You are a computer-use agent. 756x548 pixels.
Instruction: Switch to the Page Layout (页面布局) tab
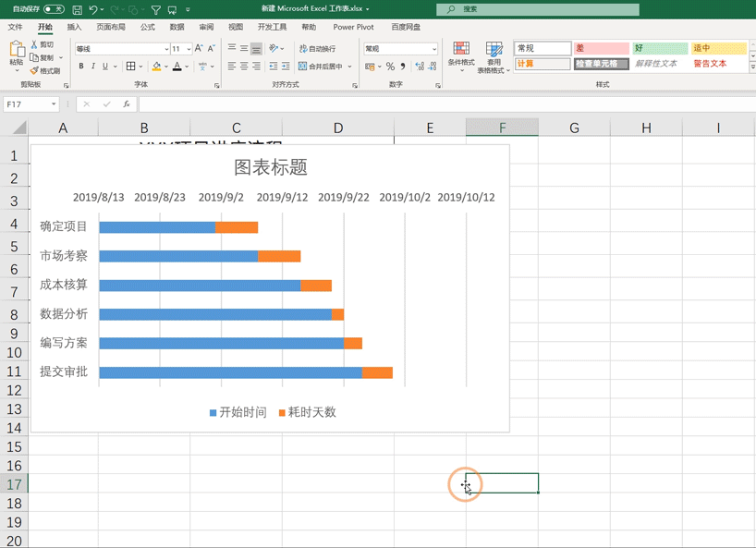111,27
